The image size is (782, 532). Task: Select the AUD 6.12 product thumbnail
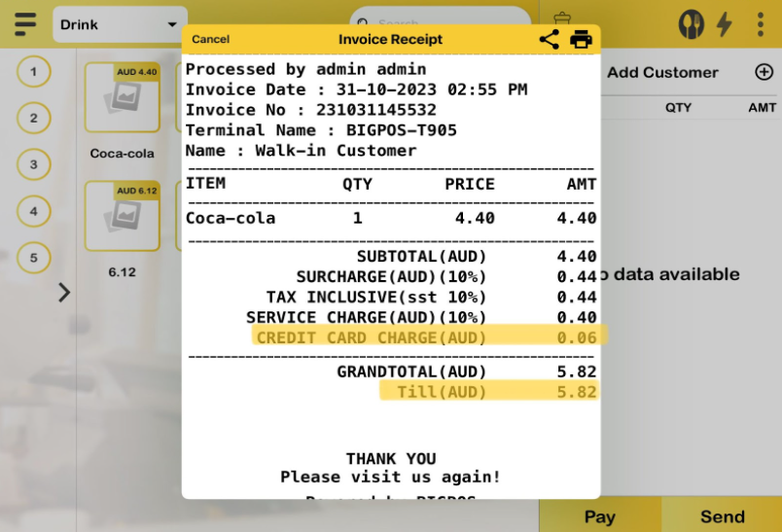(122, 216)
